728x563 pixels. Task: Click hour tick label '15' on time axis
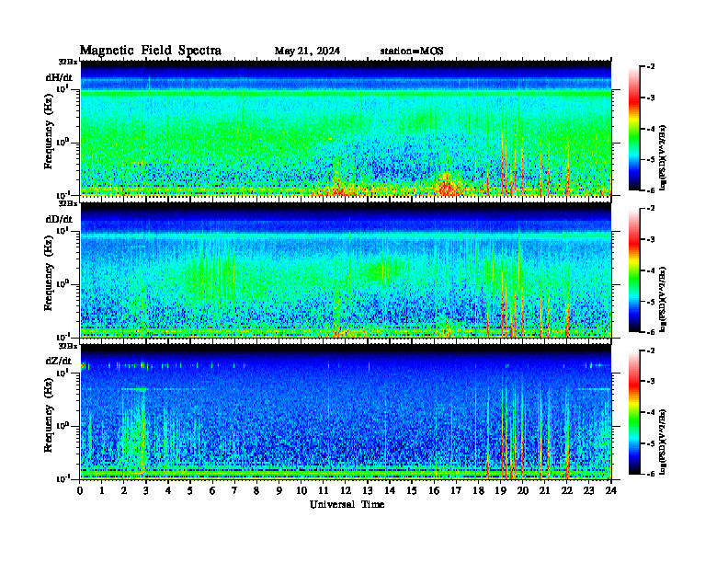(412, 490)
